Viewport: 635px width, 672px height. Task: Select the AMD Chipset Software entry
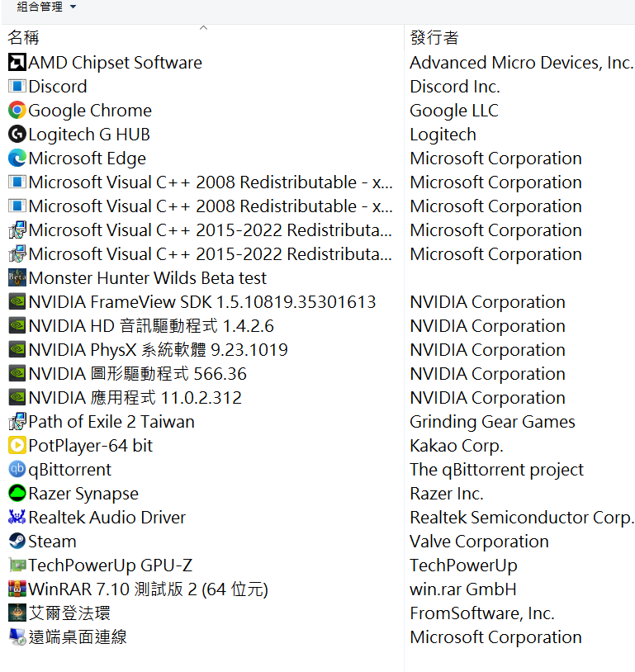(x=115, y=63)
